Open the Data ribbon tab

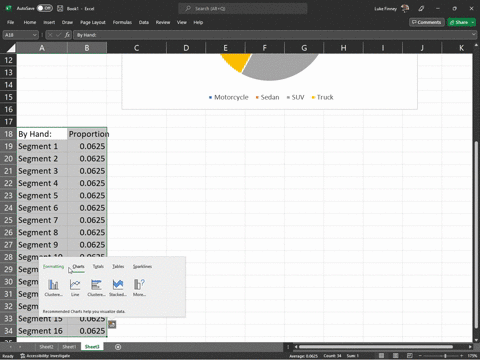coord(144,22)
